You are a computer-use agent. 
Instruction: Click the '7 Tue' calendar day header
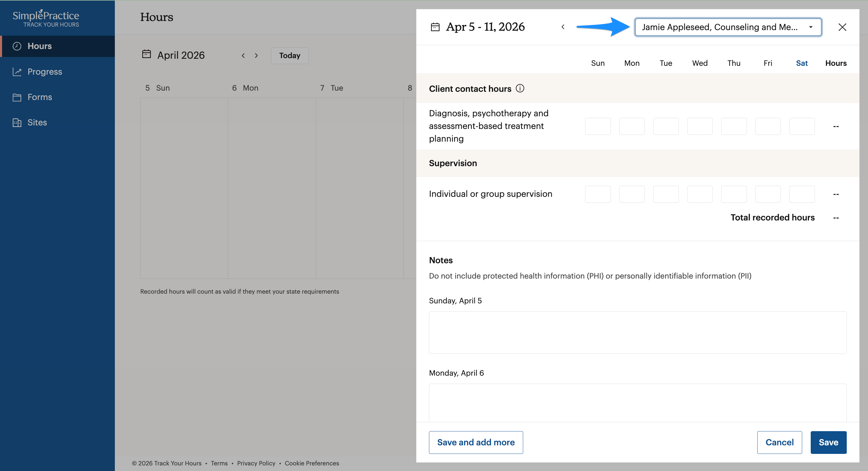[332, 88]
